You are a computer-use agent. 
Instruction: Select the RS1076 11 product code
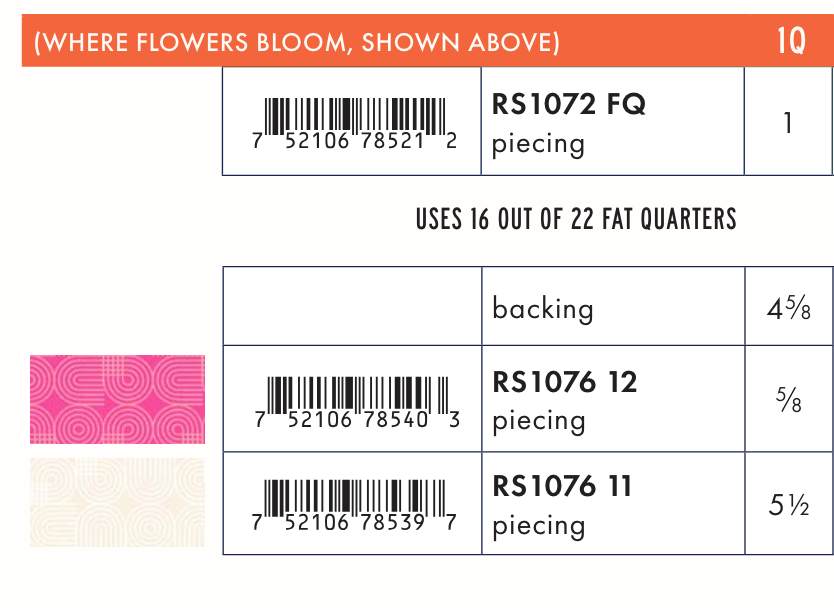(563, 487)
